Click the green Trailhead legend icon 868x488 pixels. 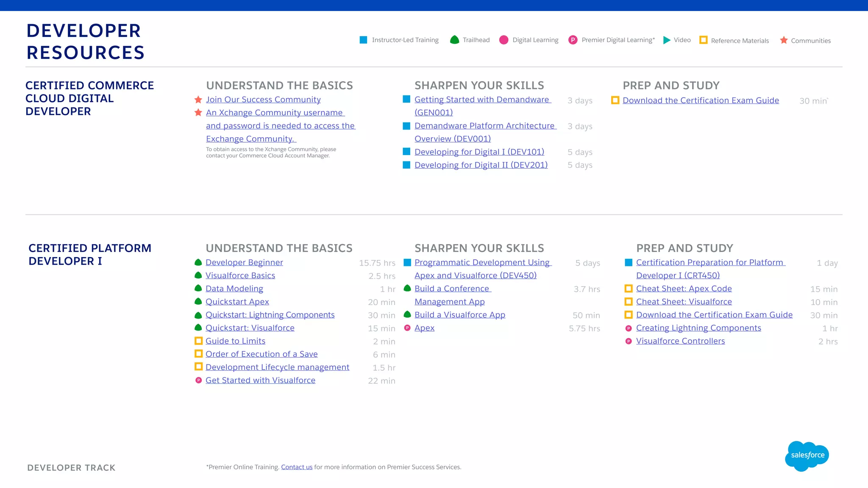[x=454, y=40]
